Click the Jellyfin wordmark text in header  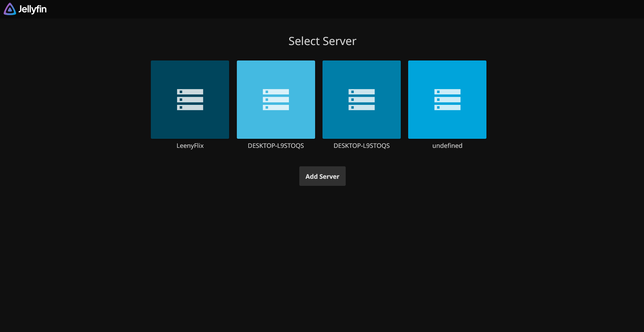[x=32, y=9]
